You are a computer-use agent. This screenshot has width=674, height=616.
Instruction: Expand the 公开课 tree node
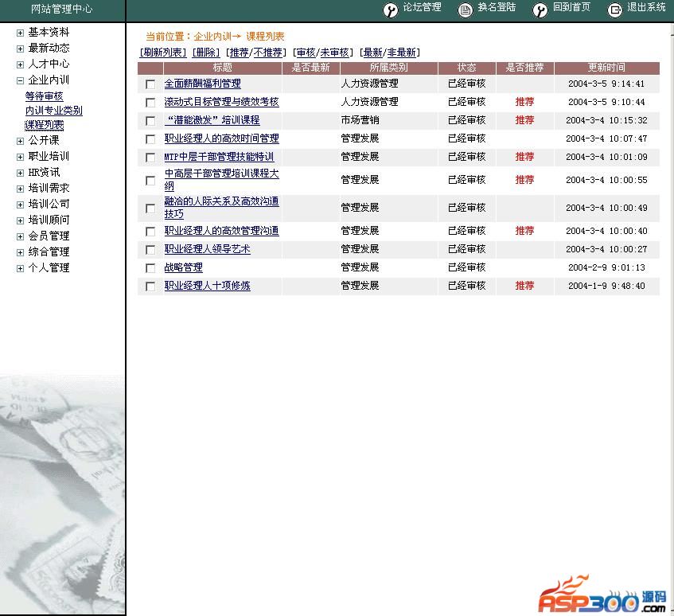point(20,141)
